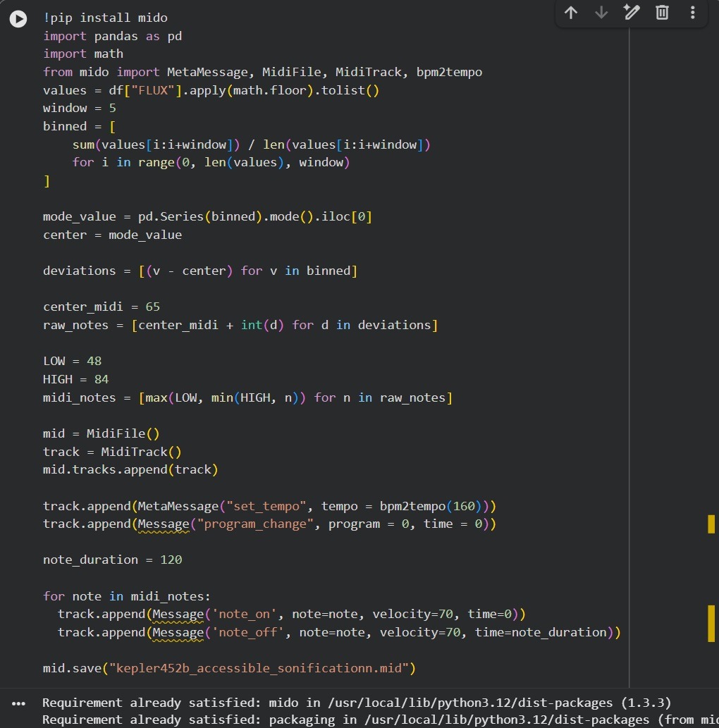Click underlined Message in note_on line
This screenshot has width=719, height=728.
(x=178, y=615)
